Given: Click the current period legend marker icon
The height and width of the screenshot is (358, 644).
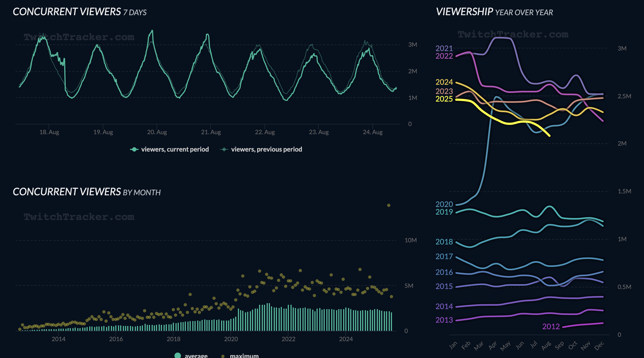Looking at the screenshot, I should coord(134,149).
